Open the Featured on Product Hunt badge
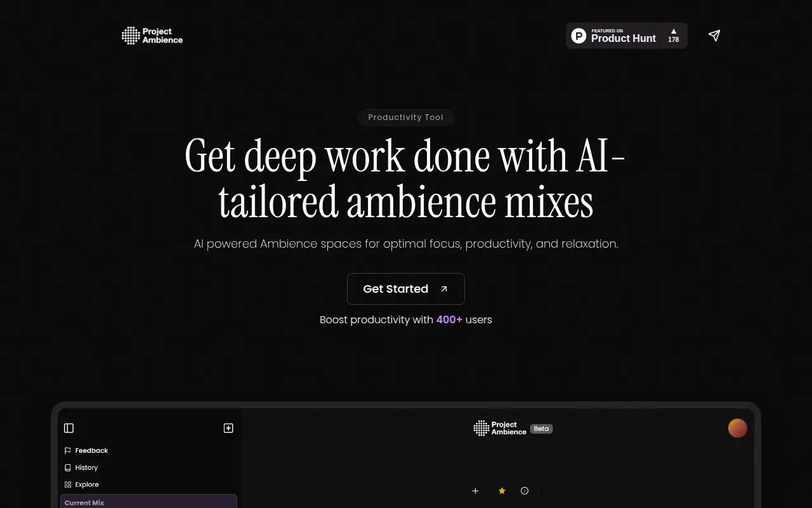Viewport: 812px width, 508px height. (627, 36)
